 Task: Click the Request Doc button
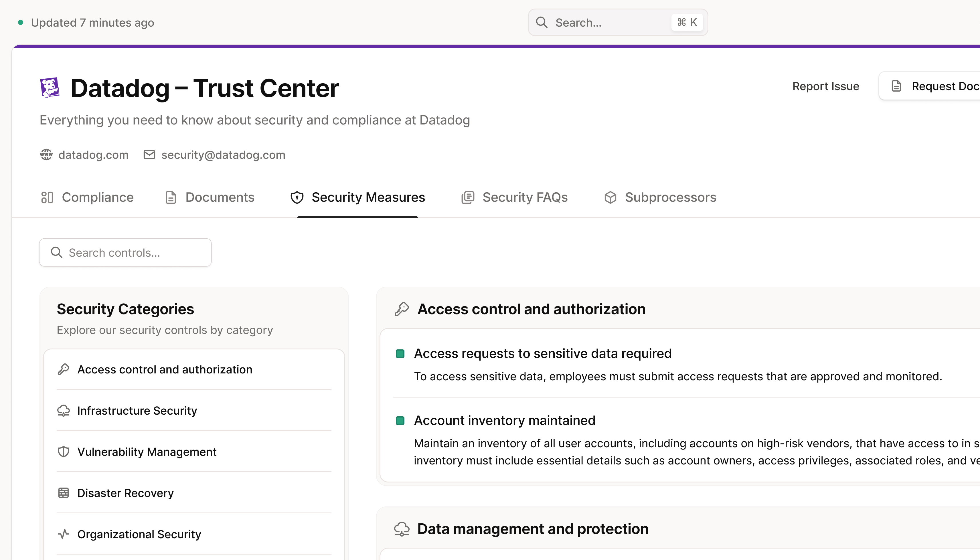pyautogui.click(x=938, y=86)
